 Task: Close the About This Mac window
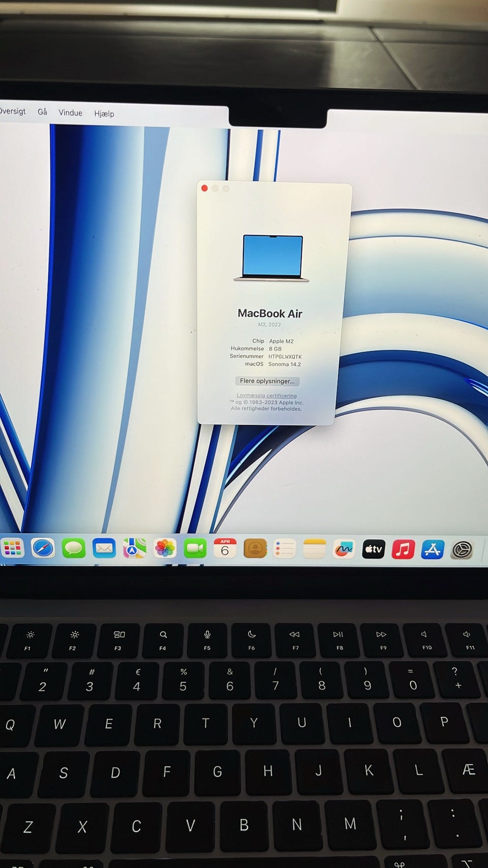[204, 188]
